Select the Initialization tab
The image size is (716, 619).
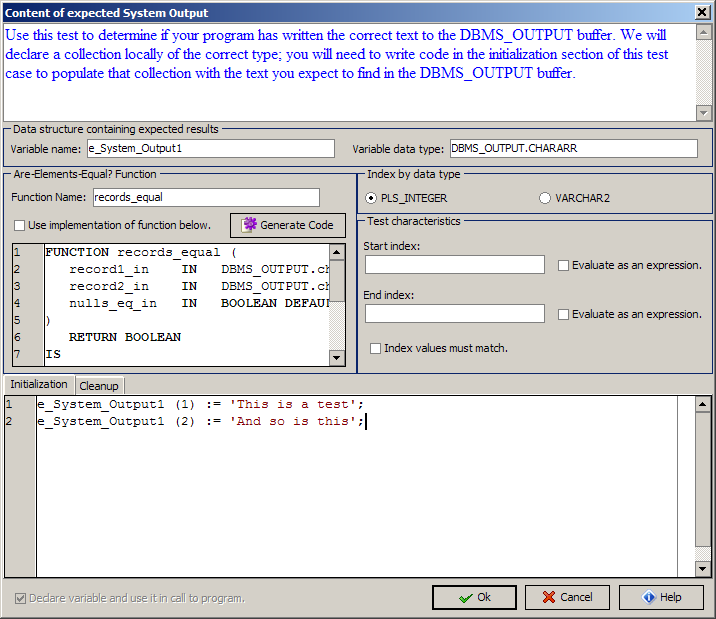[x=39, y=385]
